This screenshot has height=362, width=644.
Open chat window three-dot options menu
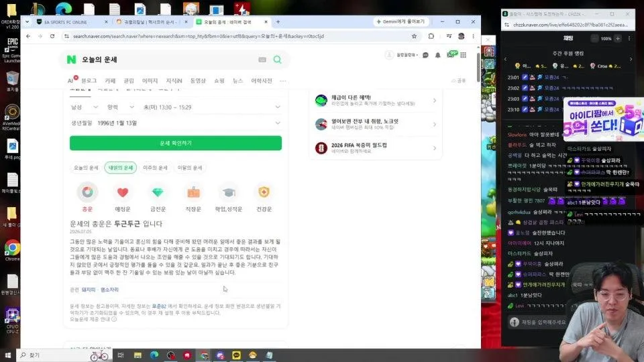point(629,38)
